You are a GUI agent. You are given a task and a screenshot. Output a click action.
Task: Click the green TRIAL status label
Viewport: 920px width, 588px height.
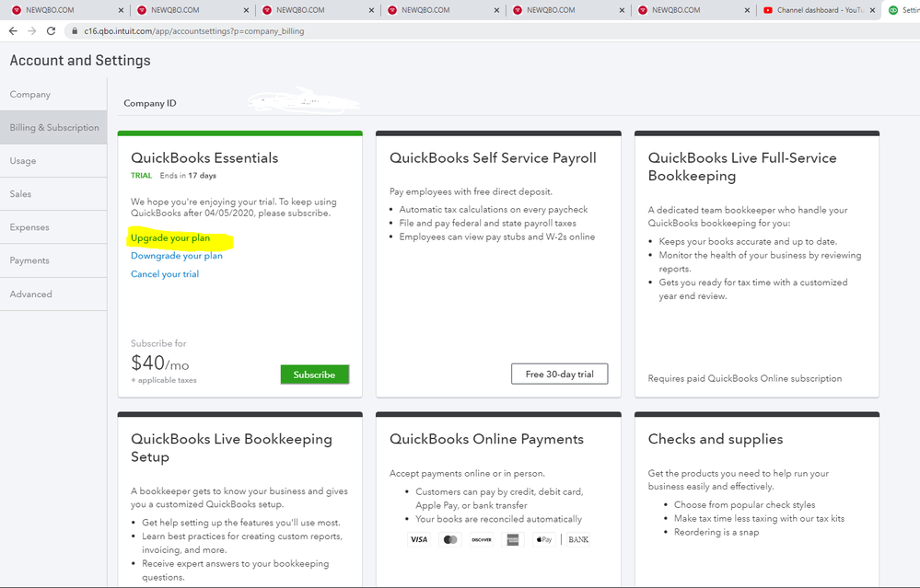[x=142, y=175]
